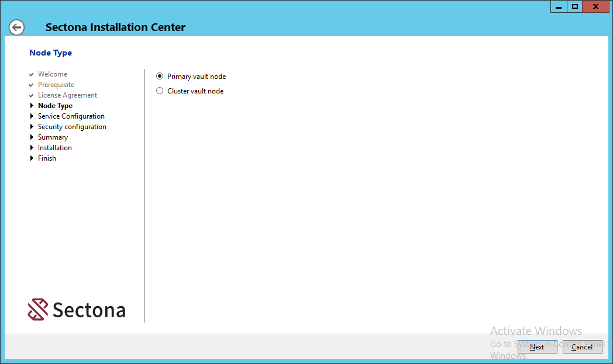The image size is (613, 364).
Task: Click the window minimize button
Action: tap(557, 6)
